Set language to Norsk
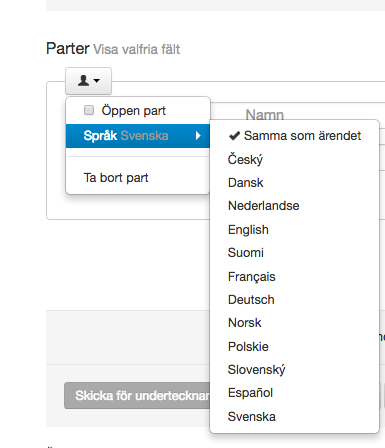 pos(295,323)
